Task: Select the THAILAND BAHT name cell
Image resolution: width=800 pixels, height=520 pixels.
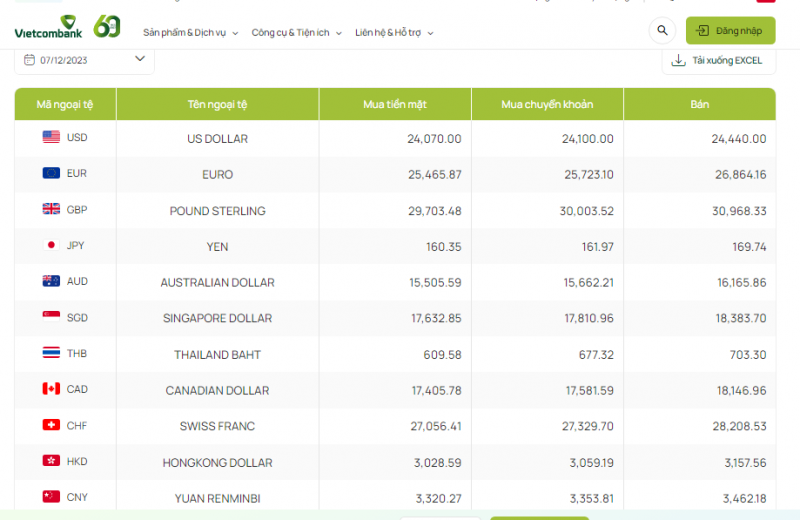Action: [217, 354]
